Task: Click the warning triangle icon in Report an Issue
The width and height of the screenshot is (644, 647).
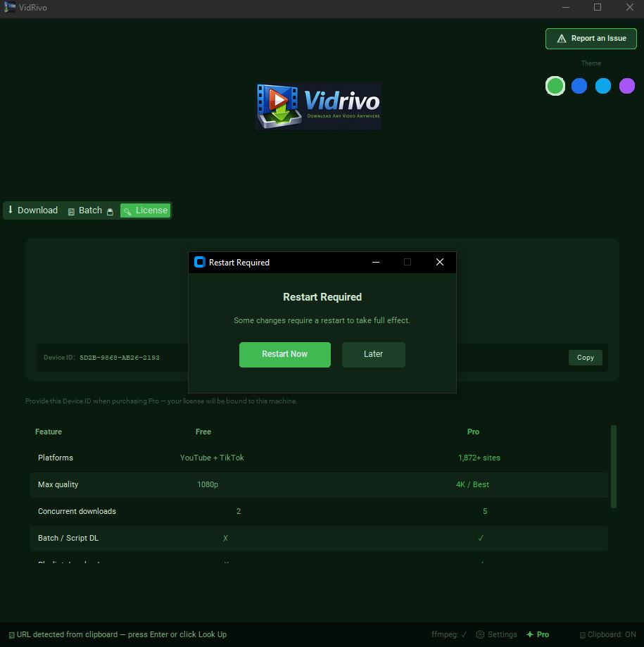Action: coord(562,39)
